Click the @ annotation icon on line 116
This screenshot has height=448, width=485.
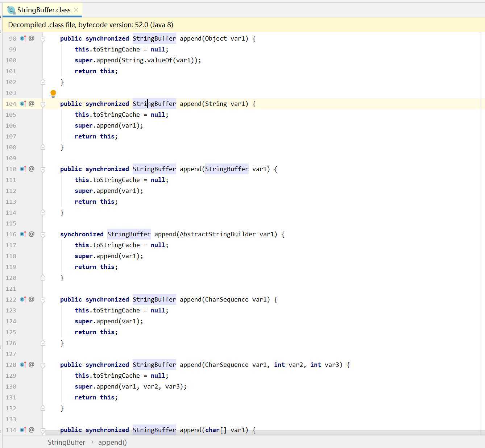pos(32,234)
